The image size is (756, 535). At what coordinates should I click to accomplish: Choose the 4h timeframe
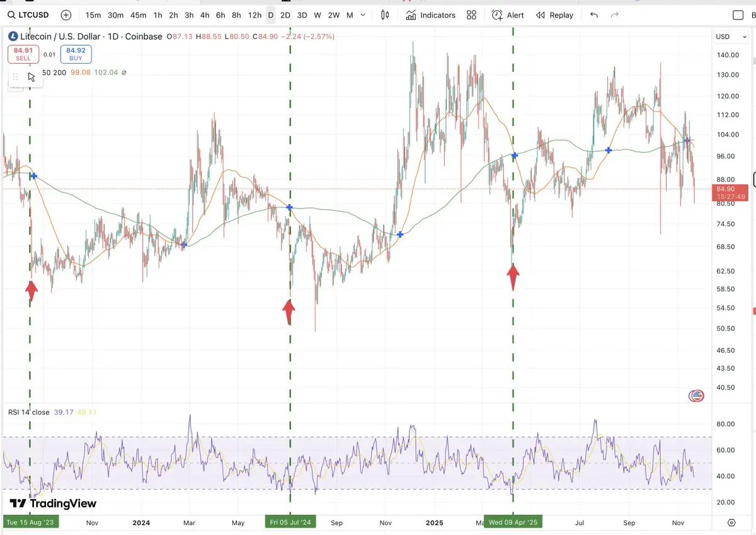coord(205,15)
